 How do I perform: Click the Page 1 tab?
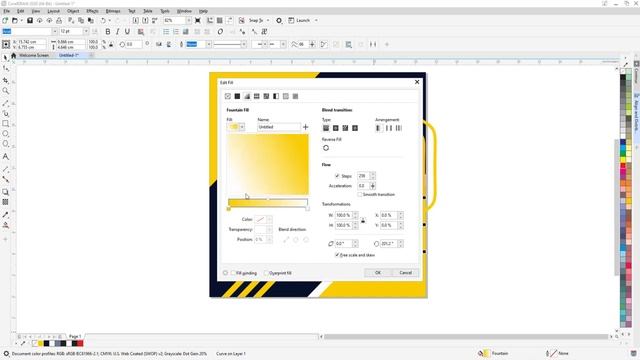coord(75,336)
